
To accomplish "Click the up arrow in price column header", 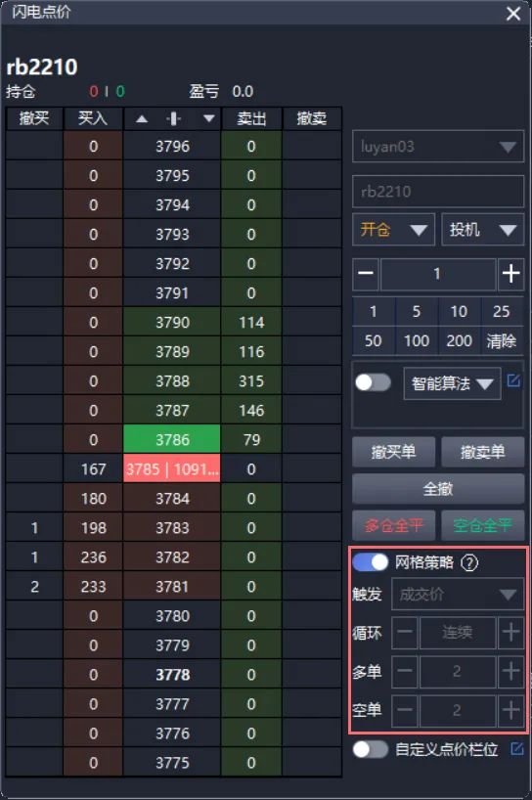I will click(x=142, y=119).
